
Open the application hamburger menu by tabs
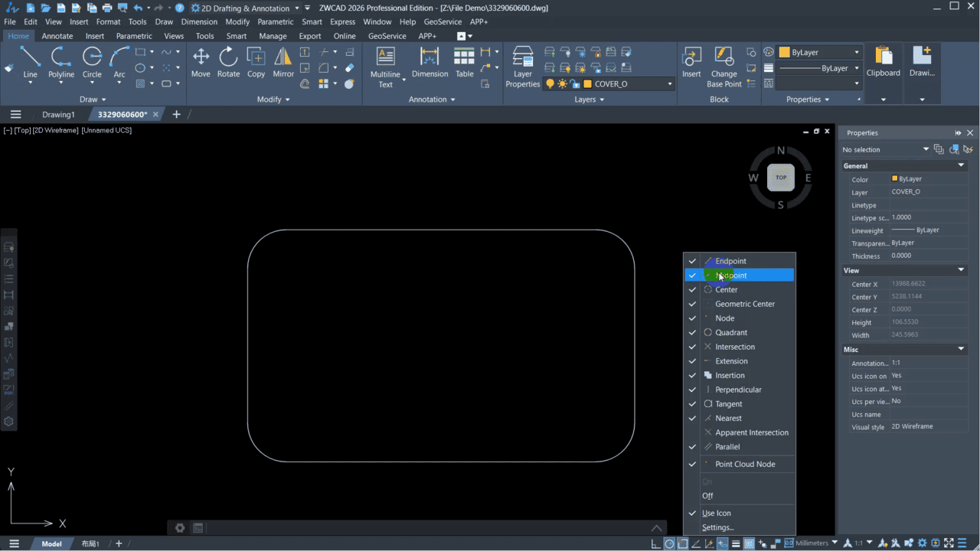coord(15,115)
